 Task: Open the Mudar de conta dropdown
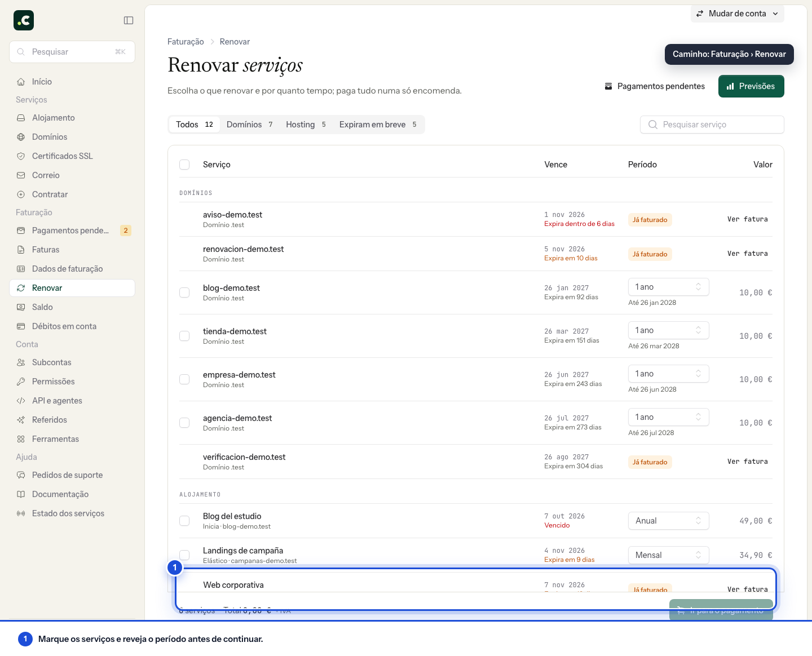tap(737, 14)
